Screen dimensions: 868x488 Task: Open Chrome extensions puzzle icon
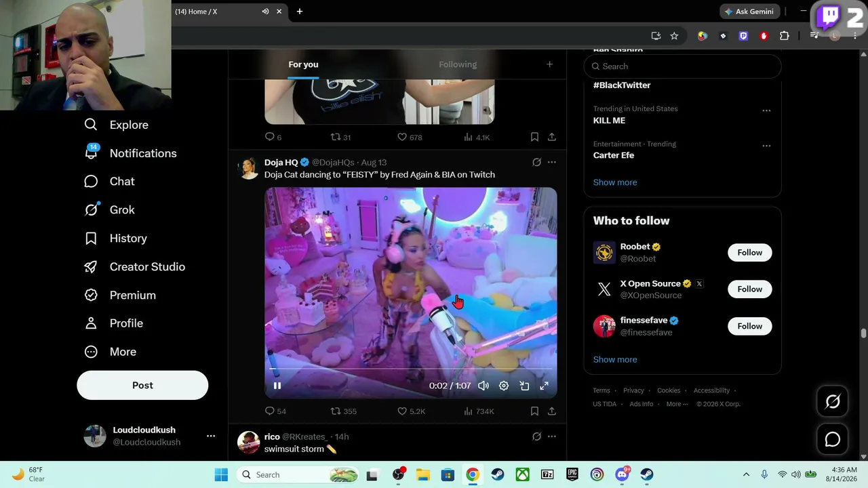(785, 36)
